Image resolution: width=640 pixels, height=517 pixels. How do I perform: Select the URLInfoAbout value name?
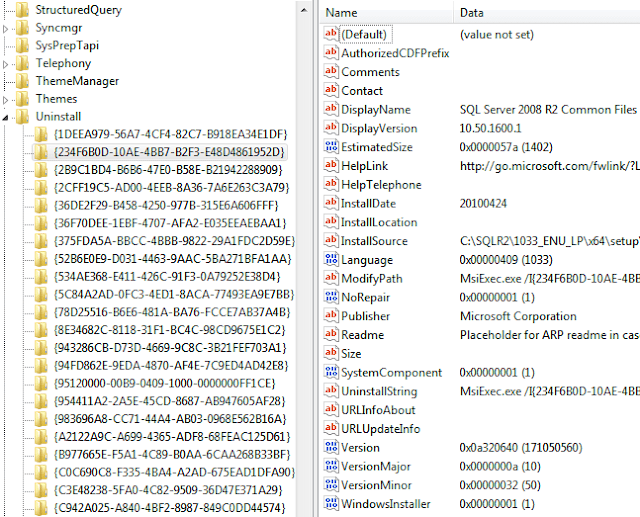[378, 410]
